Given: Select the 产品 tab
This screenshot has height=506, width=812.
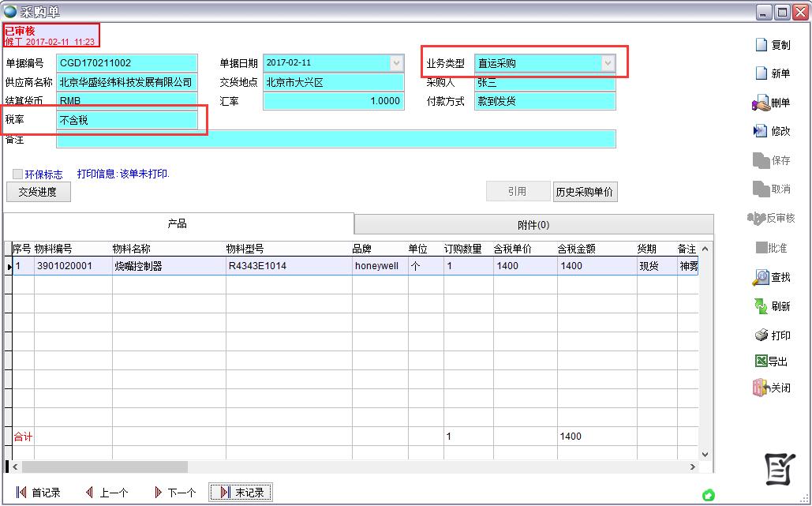Looking at the screenshot, I should pos(178,224).
